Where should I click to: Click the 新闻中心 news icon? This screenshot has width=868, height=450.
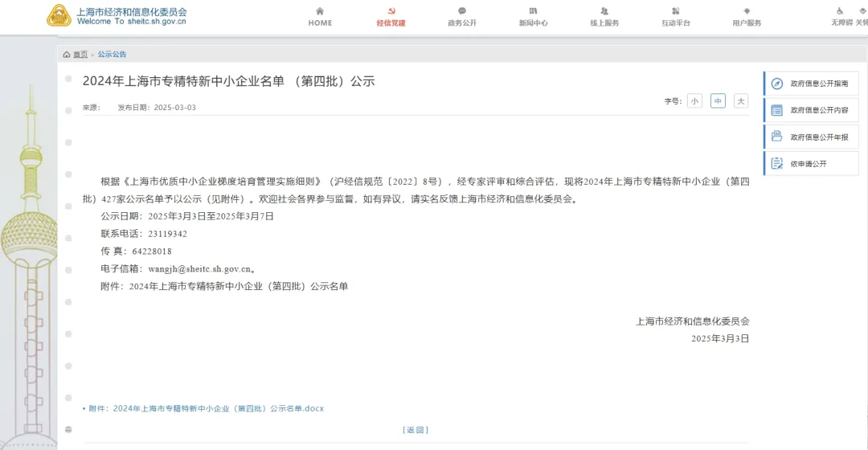[533, 11]
